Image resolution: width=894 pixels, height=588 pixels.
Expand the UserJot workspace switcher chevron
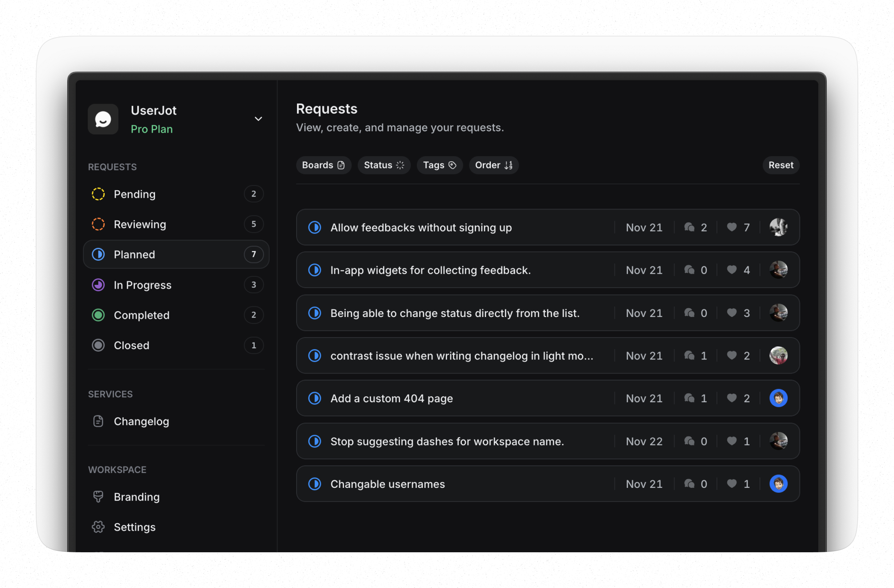click(258, 119)
